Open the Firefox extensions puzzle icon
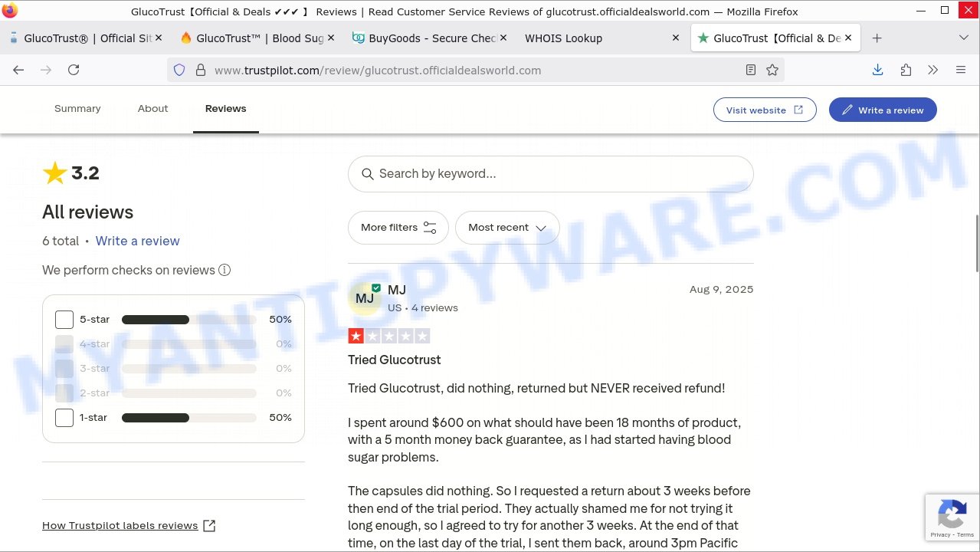The image size is (980, 552). [906, 70]
